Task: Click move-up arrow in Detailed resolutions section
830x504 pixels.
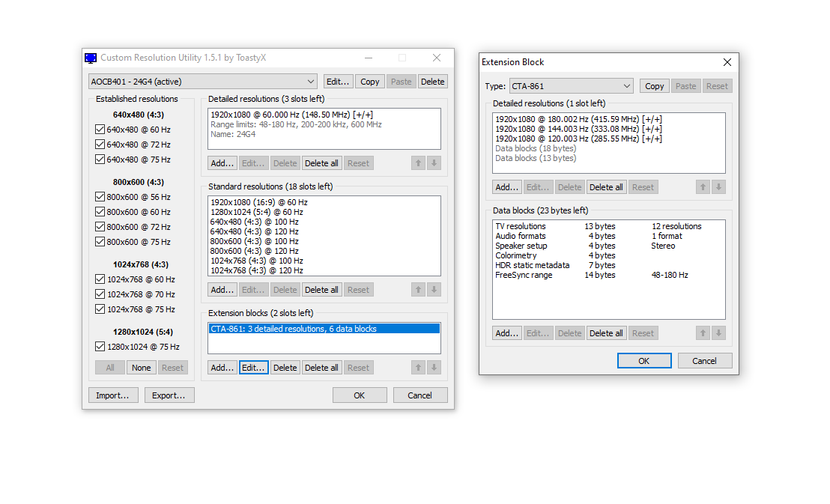Action: 418,163
